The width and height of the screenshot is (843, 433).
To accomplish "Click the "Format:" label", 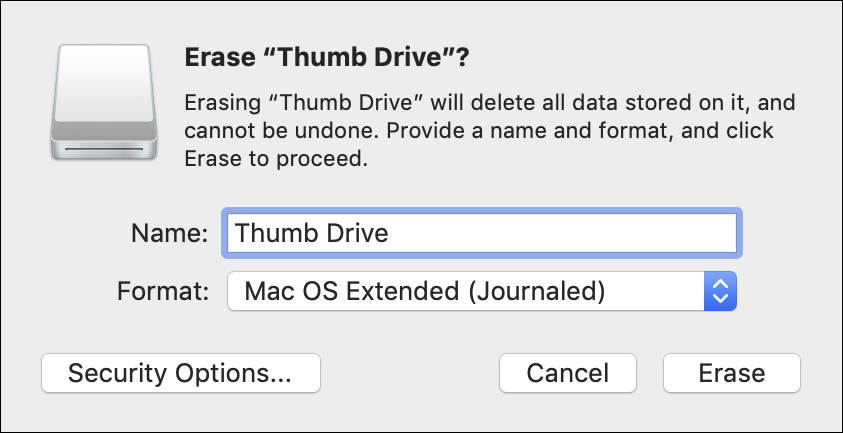I will (x=162, y=292).
